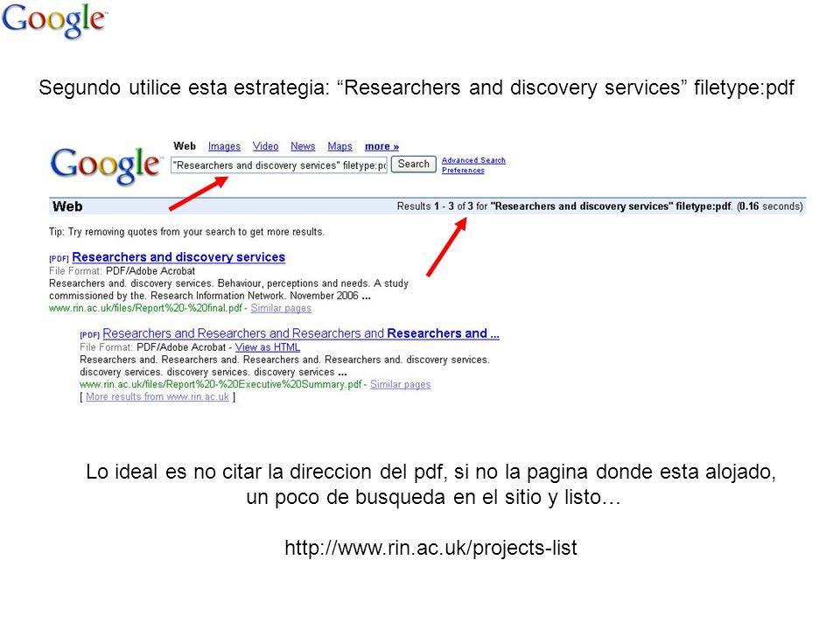
Task: Click the green URL Report%20-%20final.pdf
Action: tap(145, 308)
